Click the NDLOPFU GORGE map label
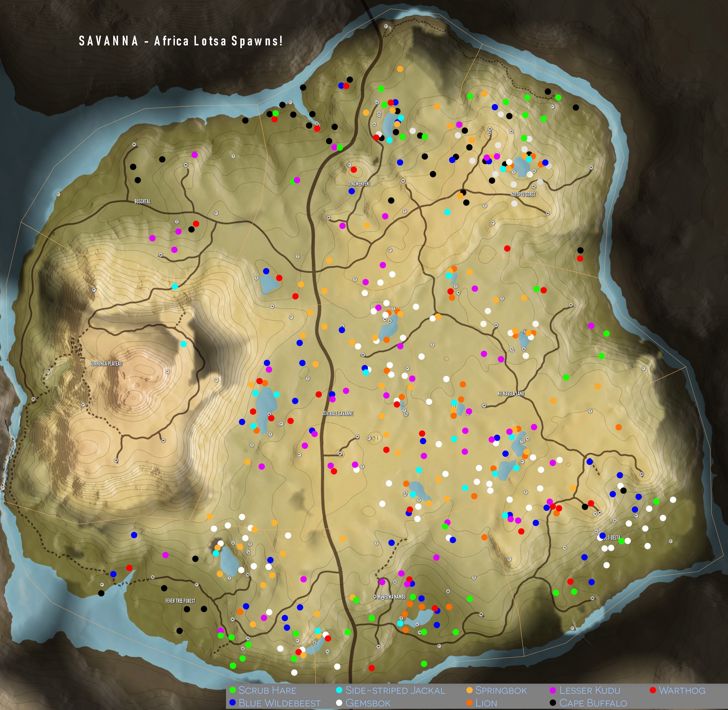This screenshot has height=710, width=728. [x=523, y=194]
